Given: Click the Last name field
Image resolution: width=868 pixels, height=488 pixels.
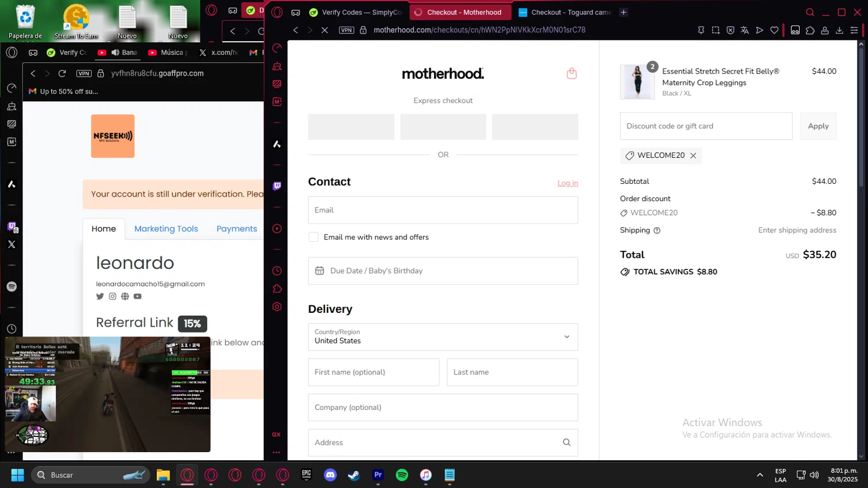Looking at the screenshot, I should pyautogui.click(x=512, y=372).
